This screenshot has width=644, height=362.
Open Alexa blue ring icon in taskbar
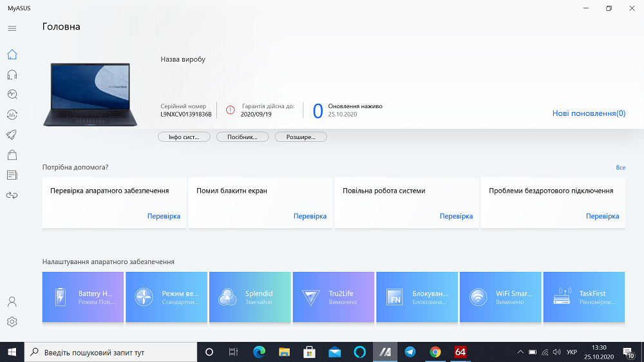pos(359,352)
